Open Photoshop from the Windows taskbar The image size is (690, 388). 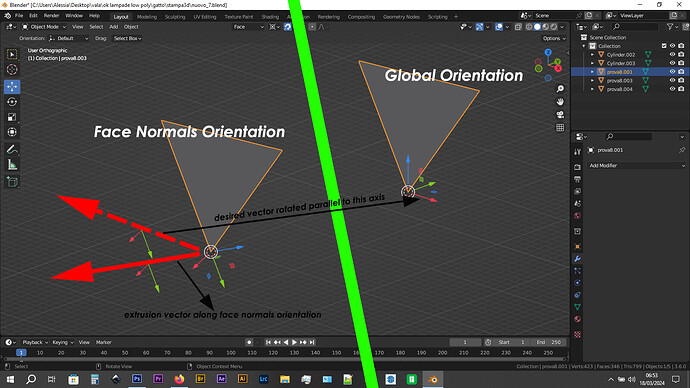tap(137, 379)
